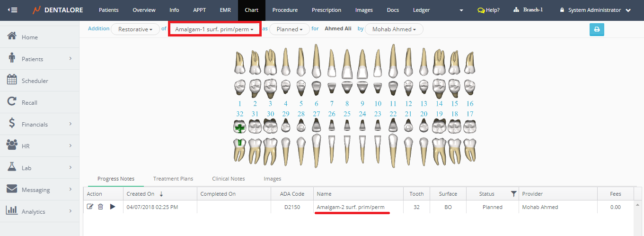This screenshot has height=236, width=644.
Task: Open the Clinical Notes tab
Action: (228, 179)
